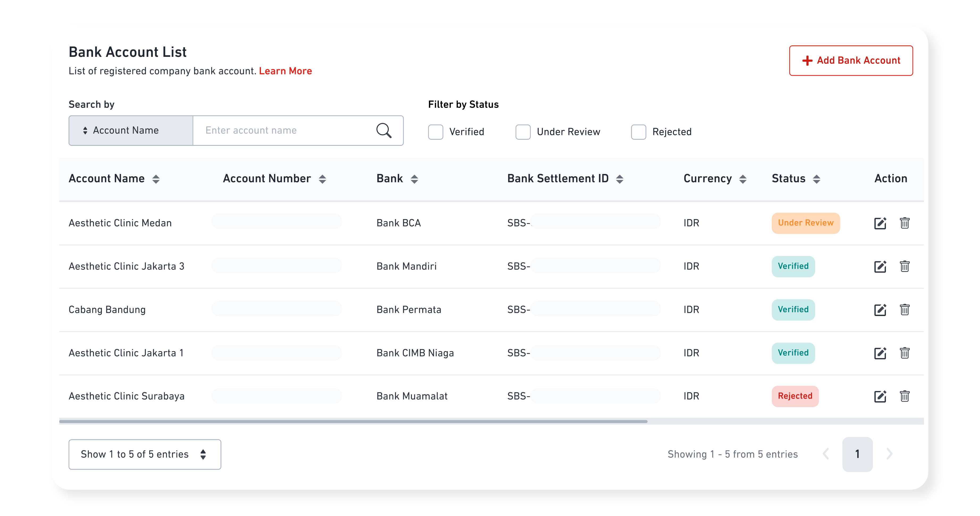The height and width of the screenshot is (516, 980).
Task: Delete the Aesthetic Clinic Surabaya account
Action: tap(904, 396)
